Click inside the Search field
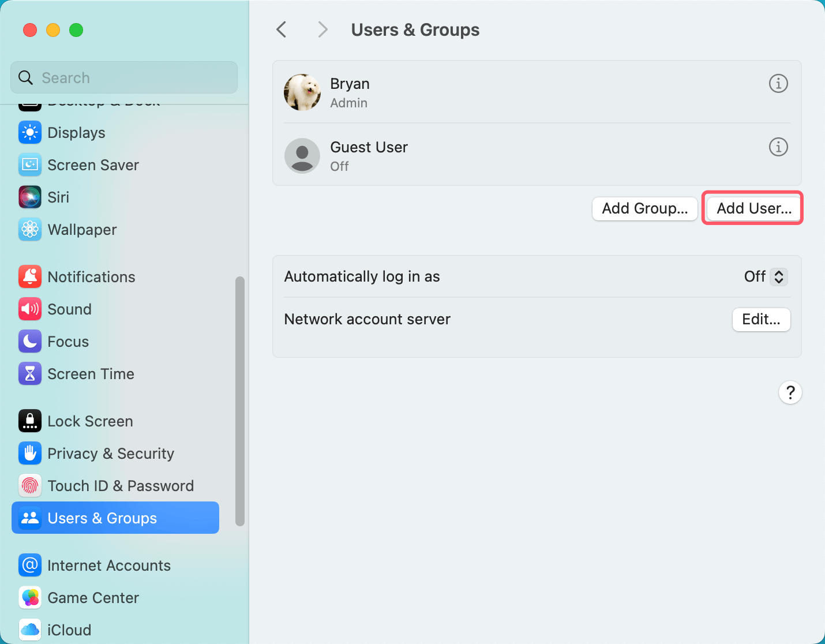 pyautogui.click(x=123, y=77)
